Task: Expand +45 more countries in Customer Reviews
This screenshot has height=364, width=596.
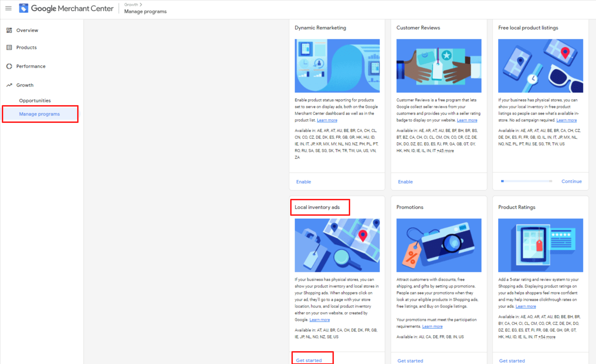Action: 445,151
